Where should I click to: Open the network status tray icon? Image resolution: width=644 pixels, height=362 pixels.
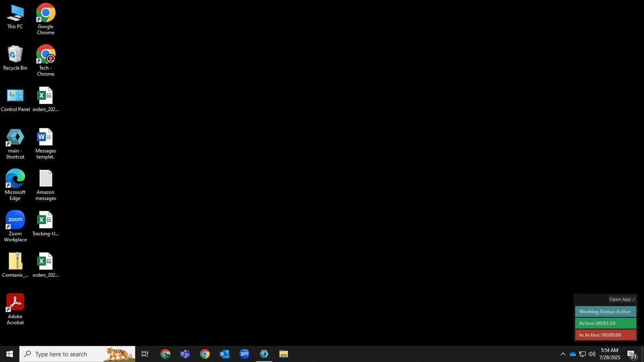pos(582,354)
